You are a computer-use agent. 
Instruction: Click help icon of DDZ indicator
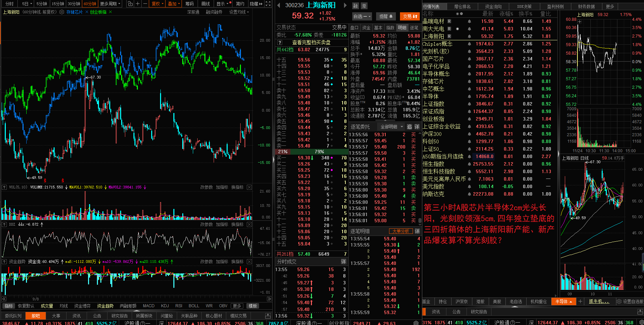[4, 224]
